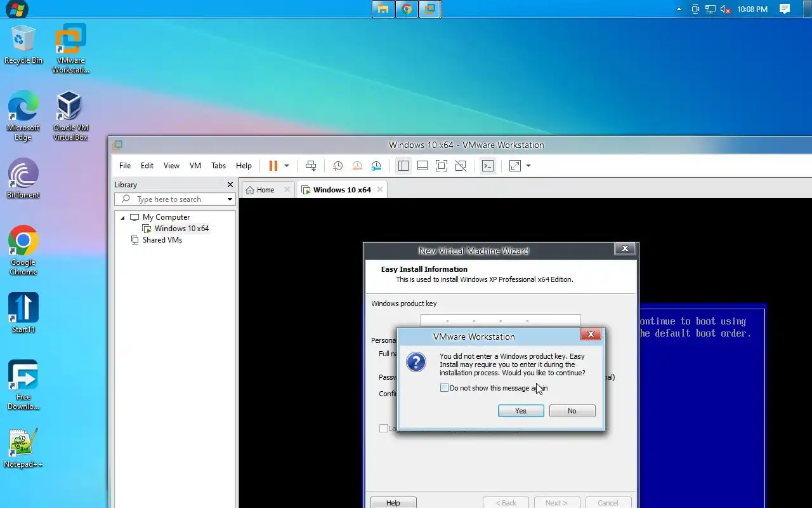Open the library search dropdown arrow
The width and height of the screenshot is (812, 508).
(230, 199)
